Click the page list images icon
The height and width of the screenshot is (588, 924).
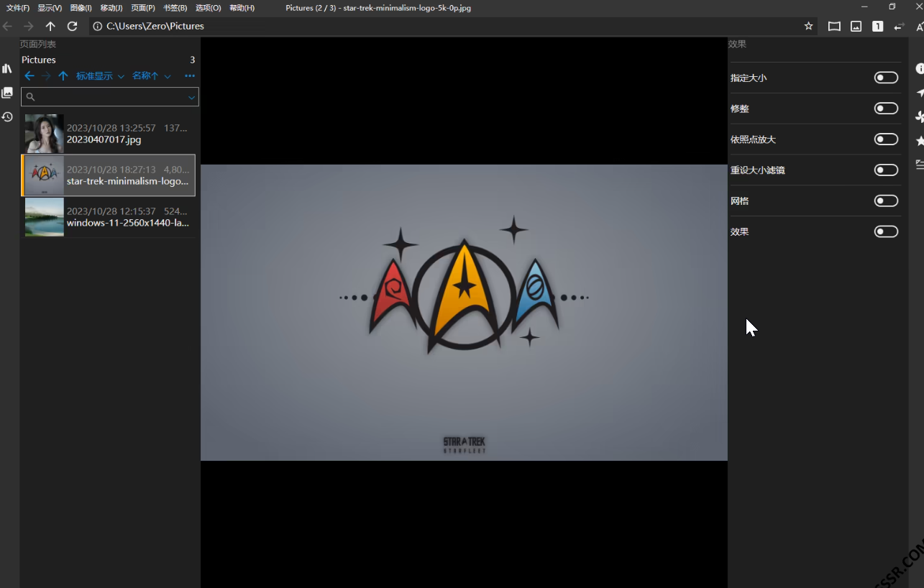click(7, 93)
